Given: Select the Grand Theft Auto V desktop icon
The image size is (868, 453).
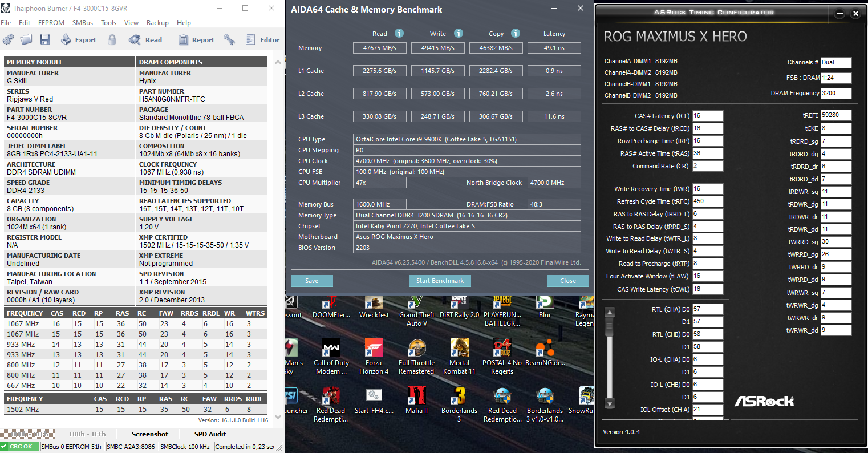Looking at the screenshot, I should (417, 311).
